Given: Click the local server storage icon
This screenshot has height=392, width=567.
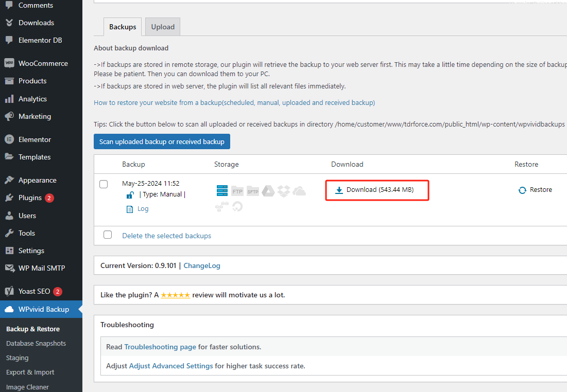Looking at the screenshot, I should tap(222, 191).
